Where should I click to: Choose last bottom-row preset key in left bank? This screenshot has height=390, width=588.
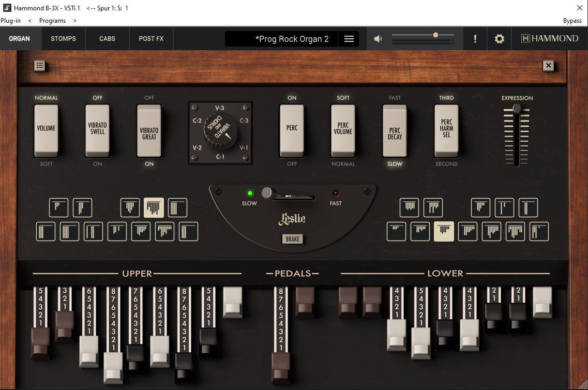[188, 231]
